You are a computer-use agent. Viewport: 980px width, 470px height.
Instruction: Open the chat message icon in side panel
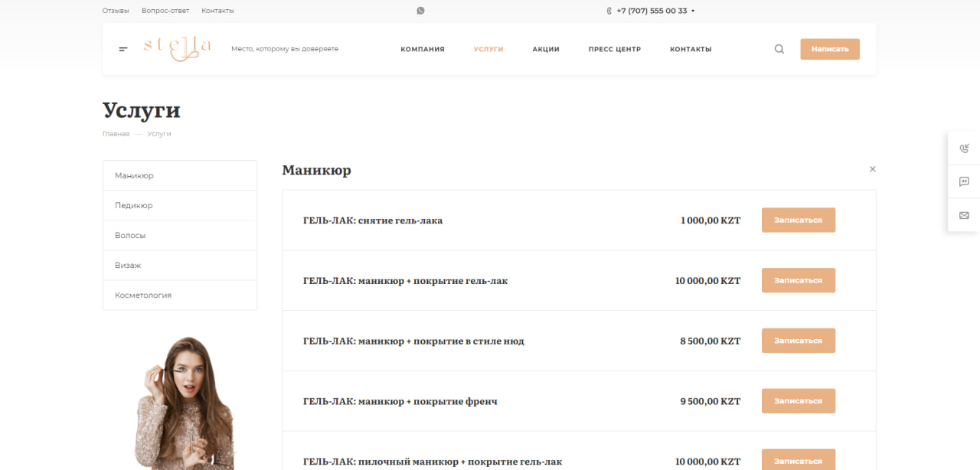964,182
